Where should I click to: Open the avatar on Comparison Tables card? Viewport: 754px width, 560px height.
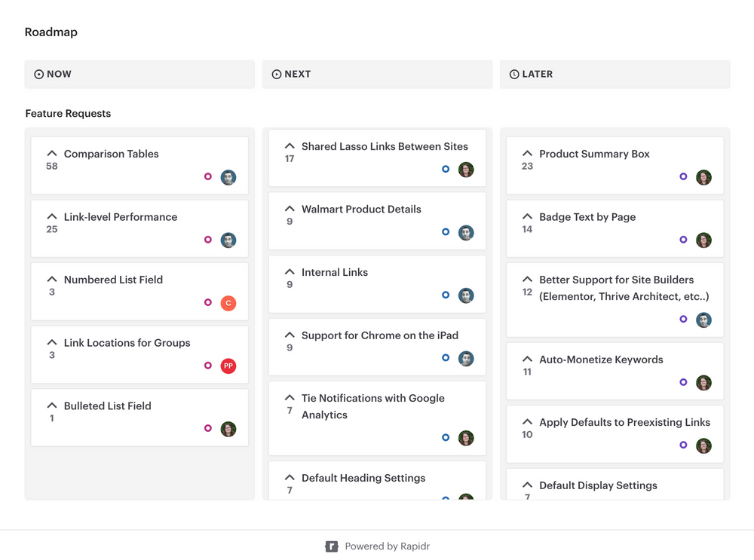(x=228, y=177)
